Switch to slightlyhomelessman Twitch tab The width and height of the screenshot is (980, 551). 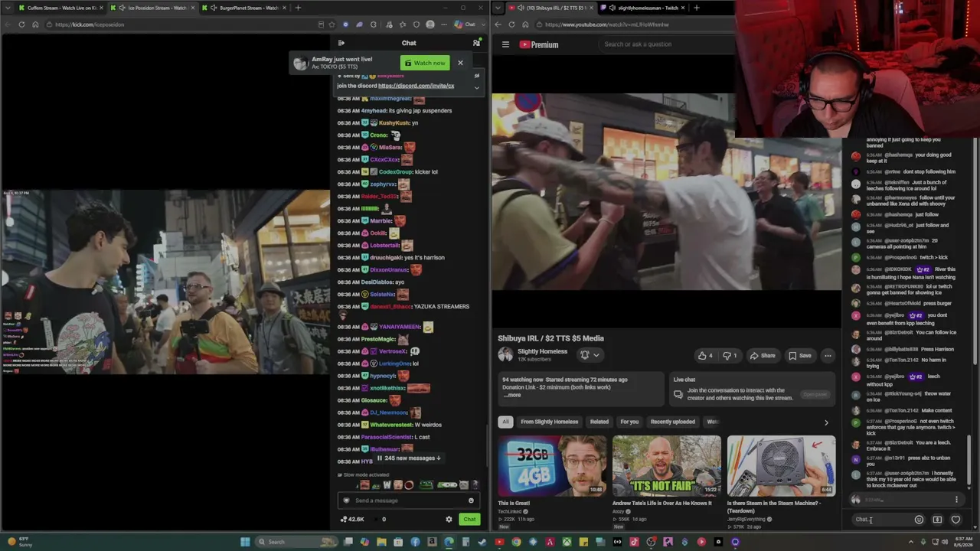643,8
